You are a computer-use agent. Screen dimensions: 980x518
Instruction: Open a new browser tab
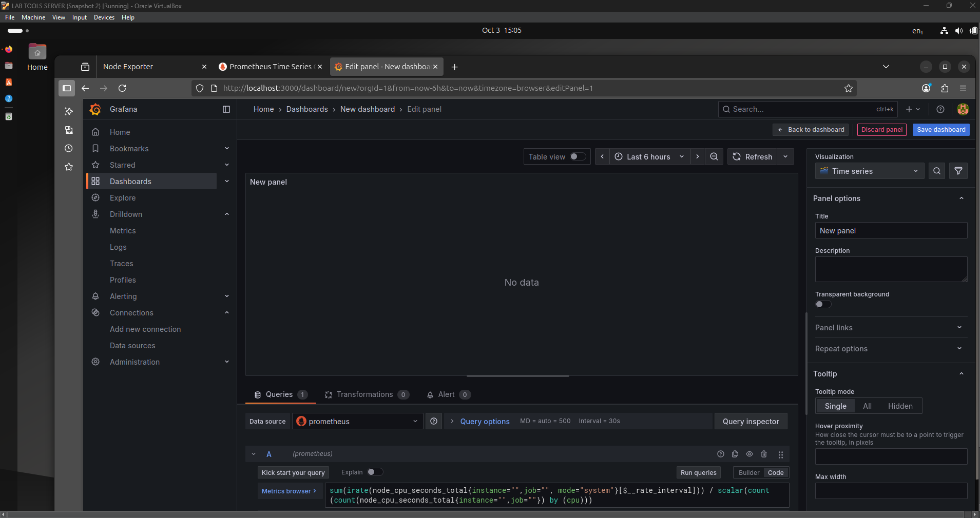pyautogui.click(x=454, y=67)
